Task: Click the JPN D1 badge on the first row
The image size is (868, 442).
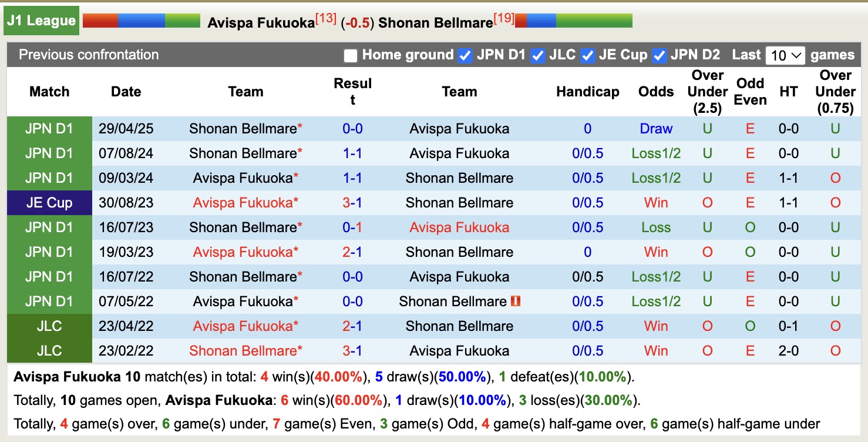Action: tap(49, 128)
